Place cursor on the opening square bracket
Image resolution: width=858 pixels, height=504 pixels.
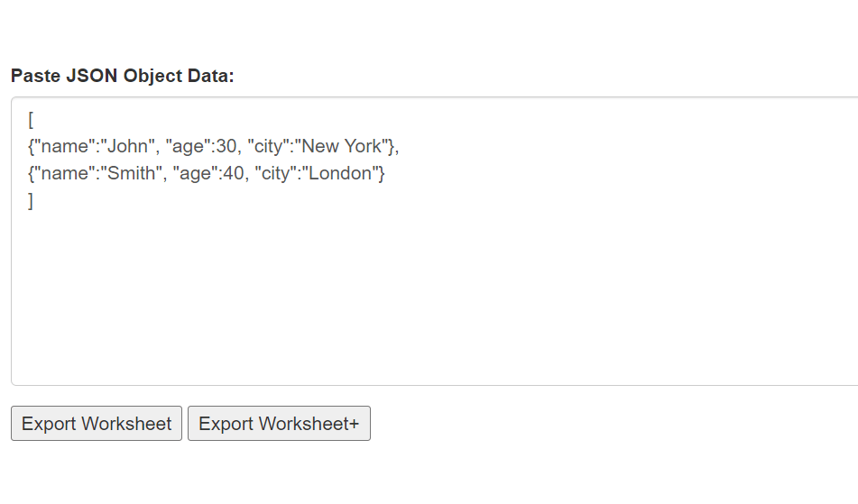[31, 119]
